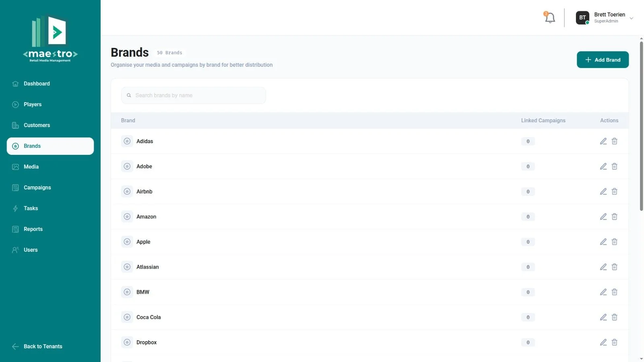Expand the Brett Toerien user menu chevron

coord(632,18)
